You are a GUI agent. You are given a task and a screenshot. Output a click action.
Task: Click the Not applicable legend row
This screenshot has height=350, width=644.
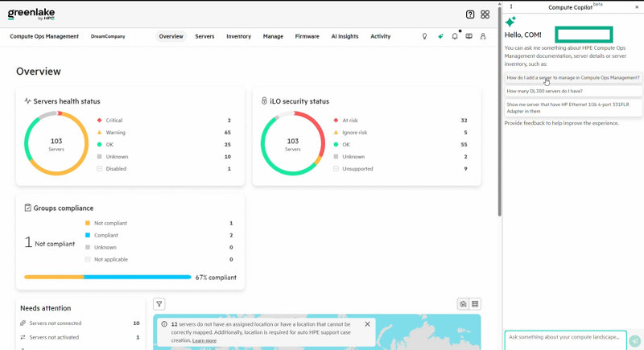click(159, 259)
